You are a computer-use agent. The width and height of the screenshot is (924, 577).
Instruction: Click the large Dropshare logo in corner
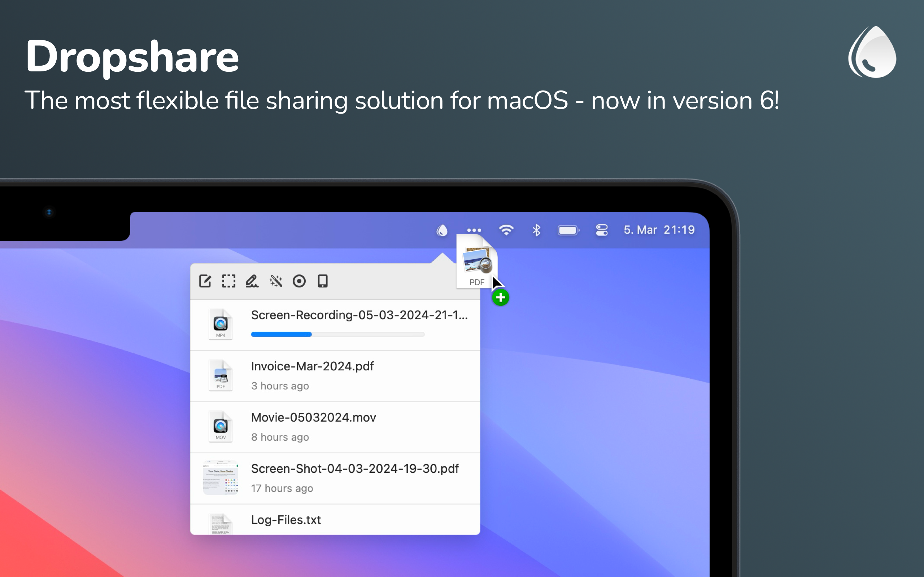pos(872,52)
